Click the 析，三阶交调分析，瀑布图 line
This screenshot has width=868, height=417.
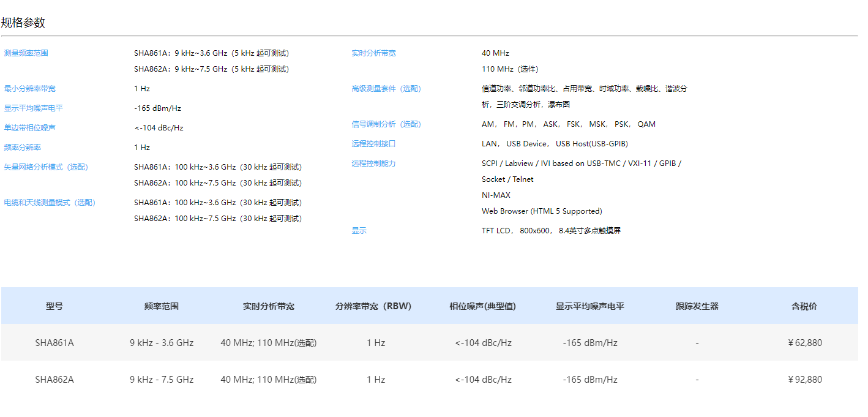pos(526,105)
